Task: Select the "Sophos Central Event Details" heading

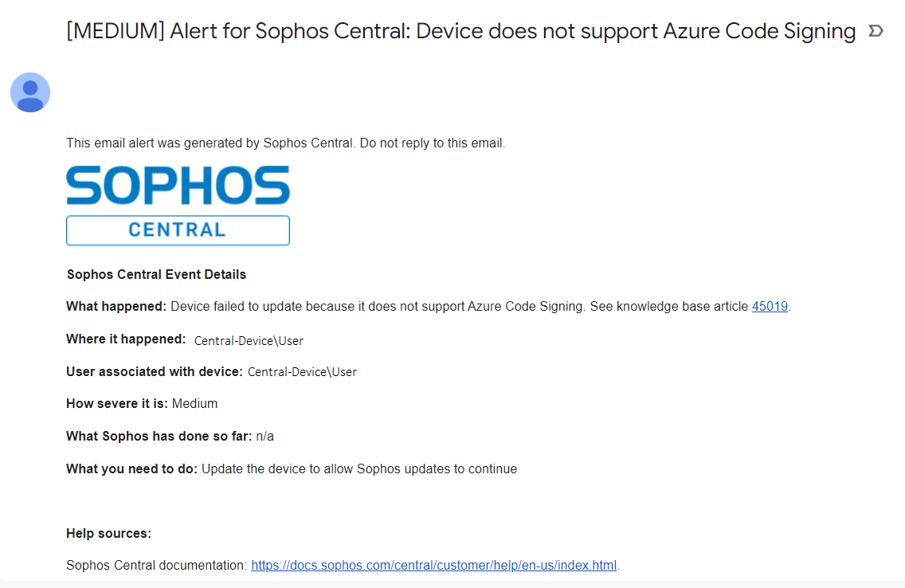Action: [156, 275]
